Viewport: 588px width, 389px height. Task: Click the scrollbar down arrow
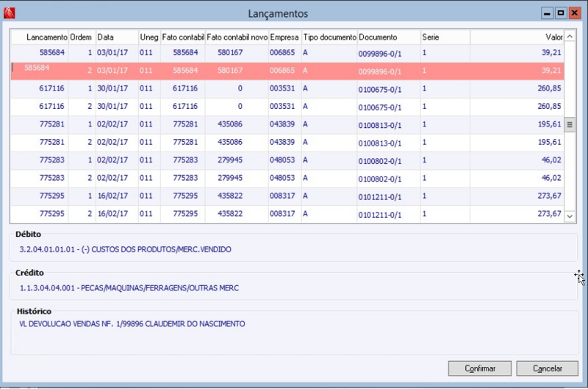[570, 216]
